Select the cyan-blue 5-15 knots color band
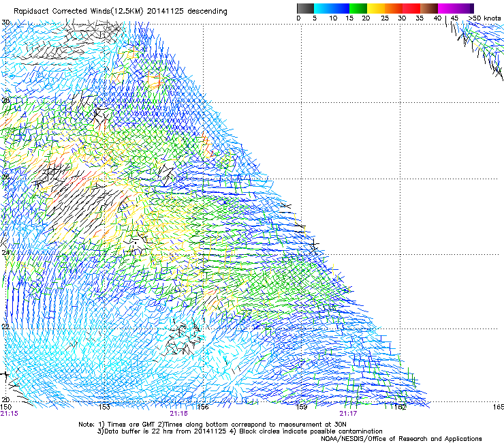 332,8
